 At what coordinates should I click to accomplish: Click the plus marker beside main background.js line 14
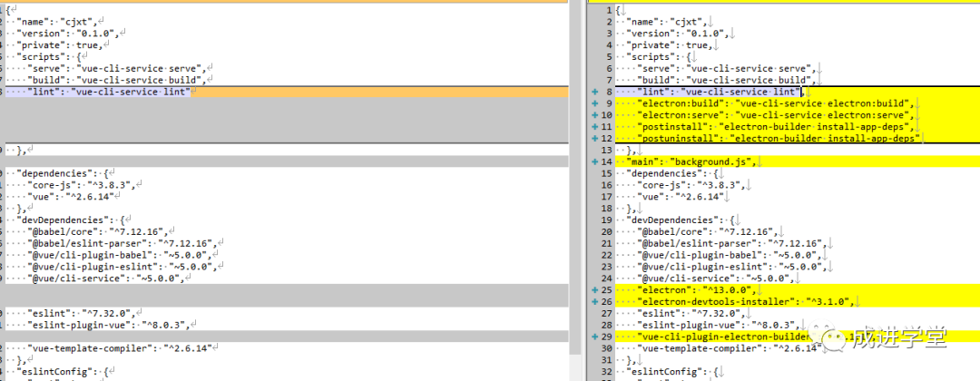594,161
